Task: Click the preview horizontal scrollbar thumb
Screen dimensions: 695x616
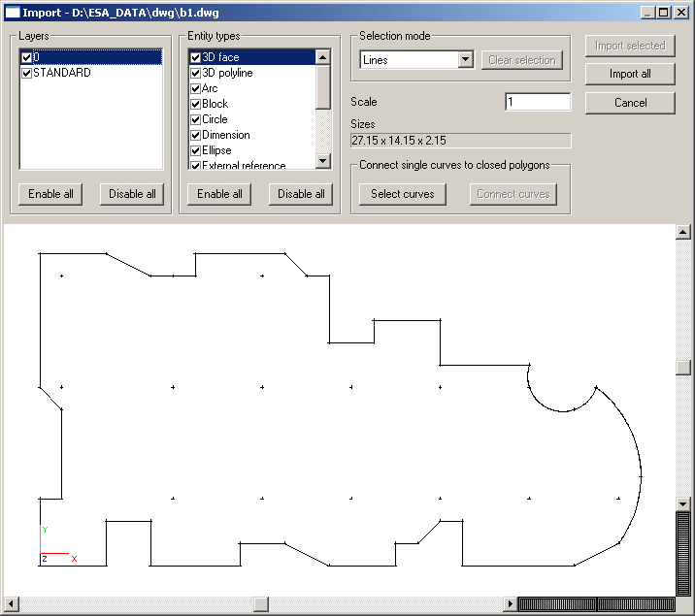Action: click(261, 603)
